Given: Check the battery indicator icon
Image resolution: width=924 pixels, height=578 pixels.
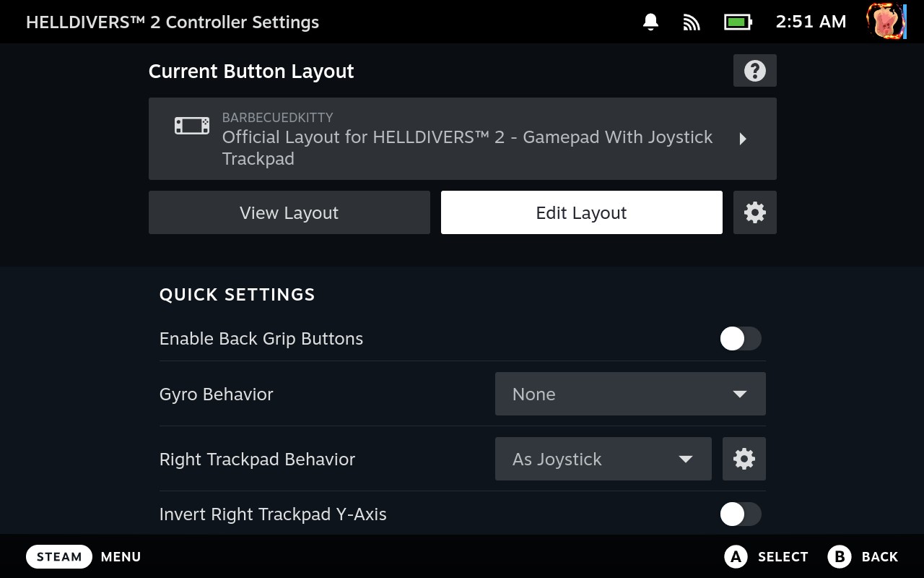Looking at the screenshot, I should pos(736,22).
